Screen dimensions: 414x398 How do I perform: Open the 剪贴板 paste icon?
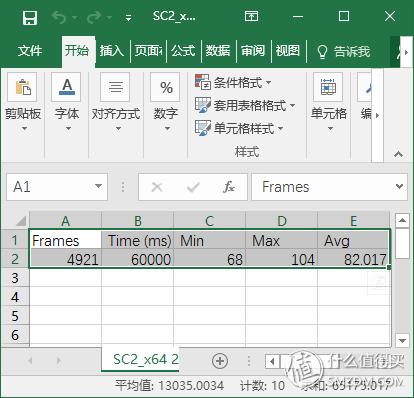click(x=22, y=87)
